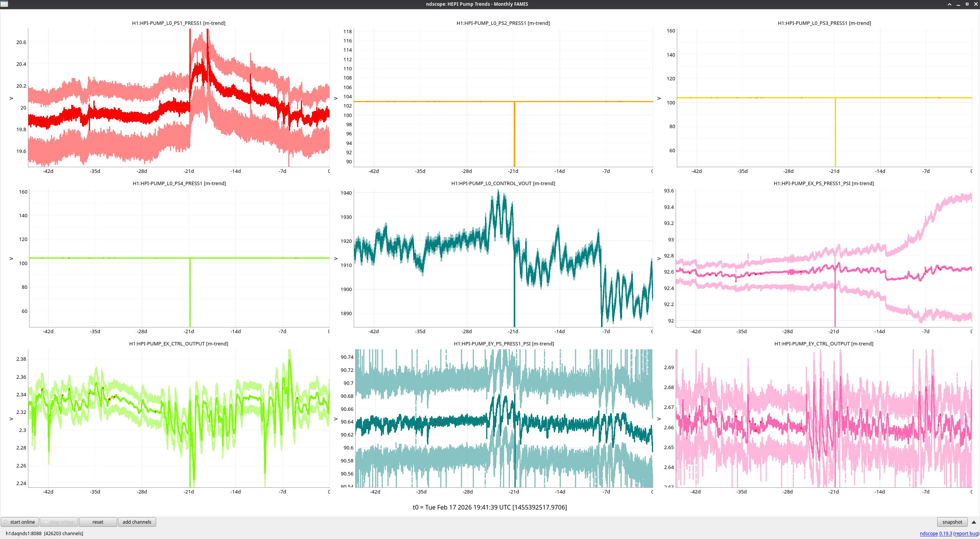
Task: Click the EX_PS_PRESS1_PSI plot title
Action: tap(823, 183)
